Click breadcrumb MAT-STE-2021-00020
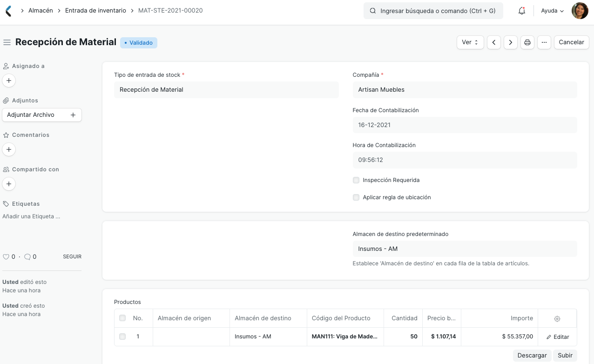The width and height of the screenshot is (594, 364). [x=170, y=10]
